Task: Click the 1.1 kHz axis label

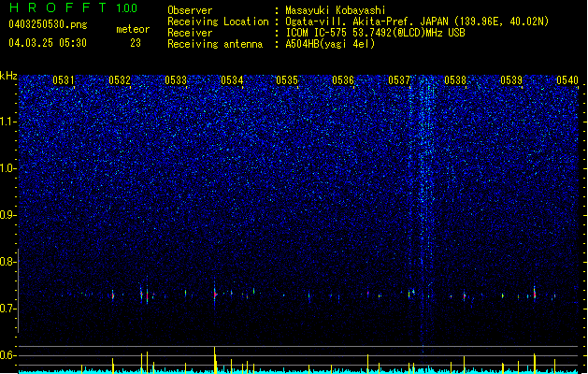Action: click(x=8, y=122)
